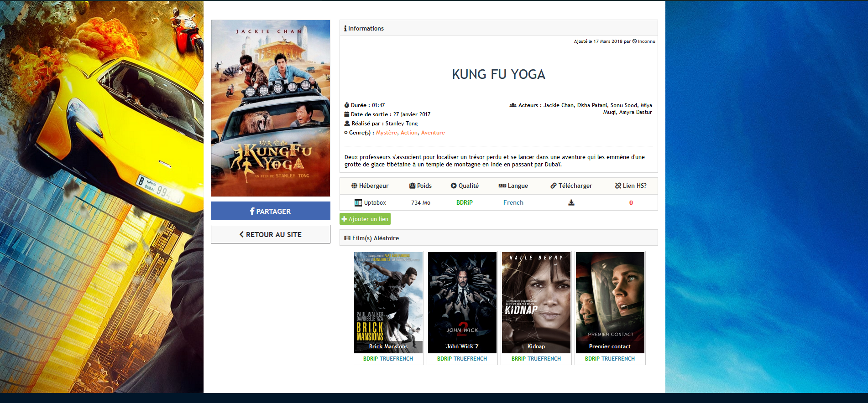The width and height of the screenshot is (868, 403).
Task: Click the Ajouter un lien button
Action: [365, 219]
